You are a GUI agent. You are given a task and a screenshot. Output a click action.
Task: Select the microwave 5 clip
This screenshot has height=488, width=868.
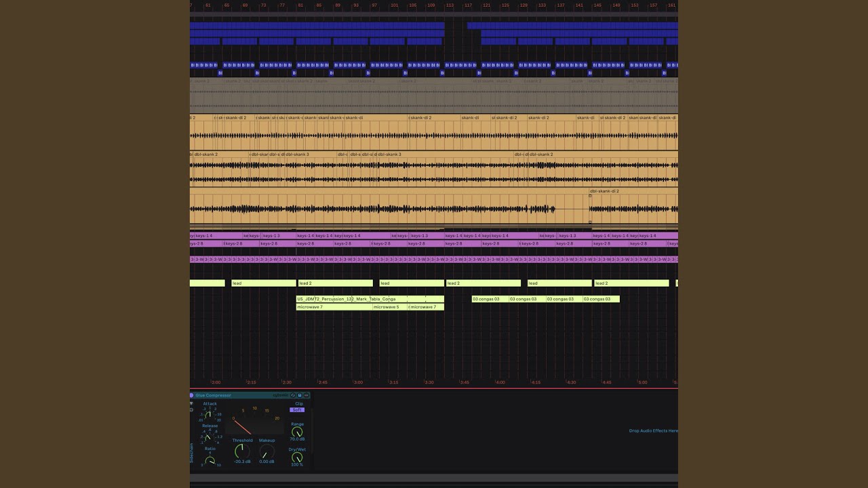pos(389,307)
